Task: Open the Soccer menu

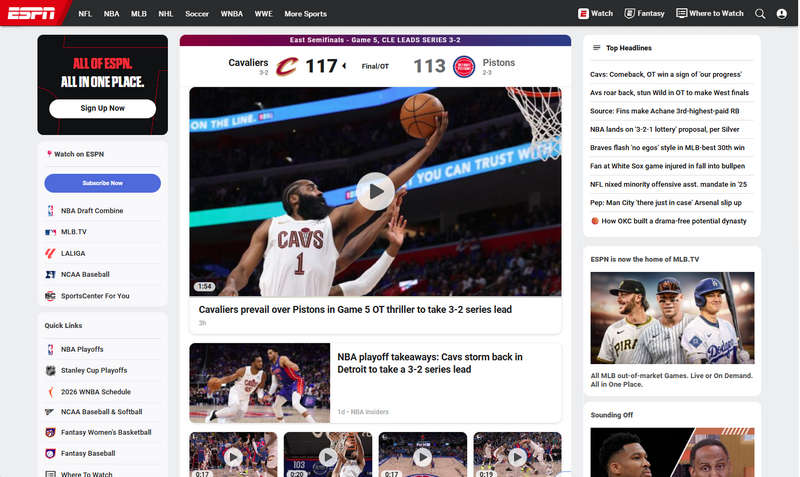Action: (197, 14)
